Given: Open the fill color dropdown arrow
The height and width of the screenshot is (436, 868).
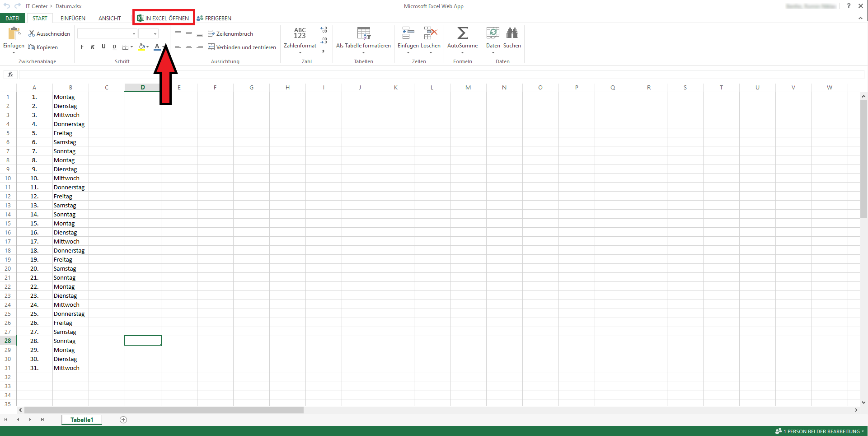Looking at the screenshot, I should 147,47.
